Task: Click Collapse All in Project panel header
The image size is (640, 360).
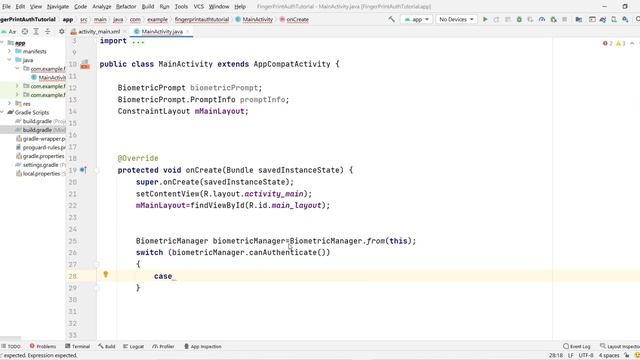Action: [x=47, y=31]
